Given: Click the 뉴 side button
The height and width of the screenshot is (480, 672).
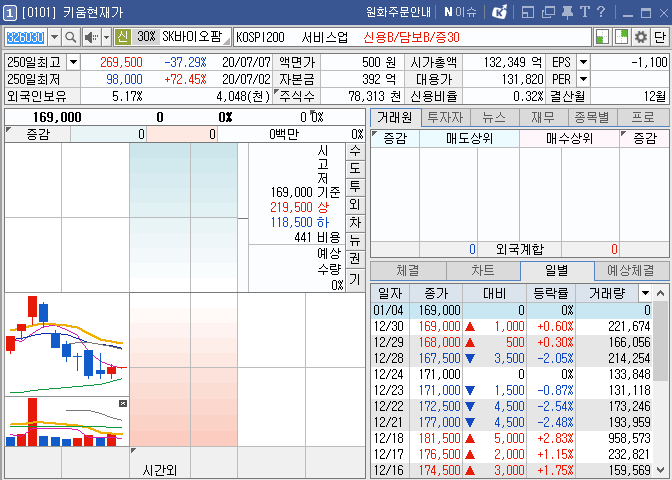Looking at the screenshot, I should click(x=355, y=240).
